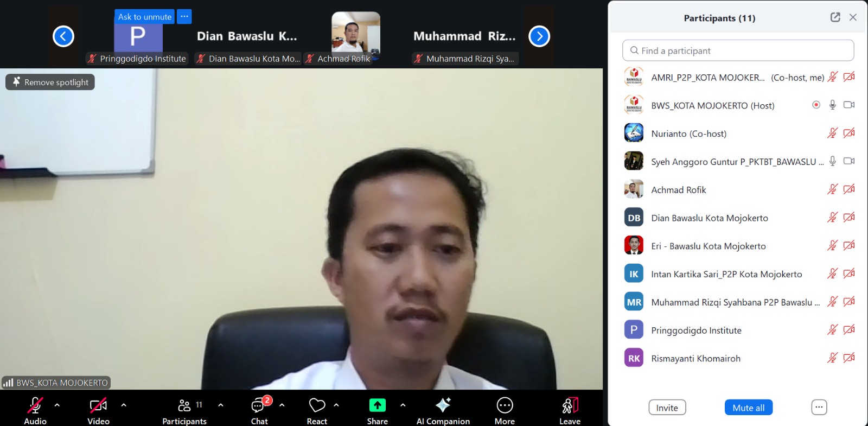Select Muhammad Riz... video tile

pyautogui.click(x=464, y=36)
